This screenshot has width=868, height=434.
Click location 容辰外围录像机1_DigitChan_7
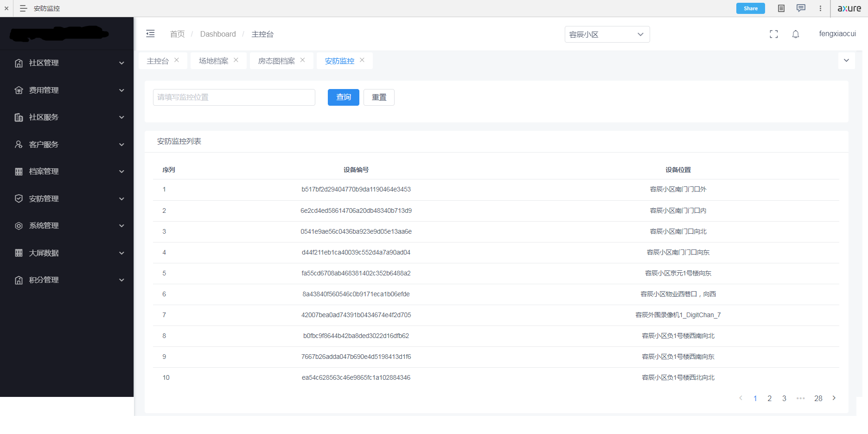click(x=678, y=315)
